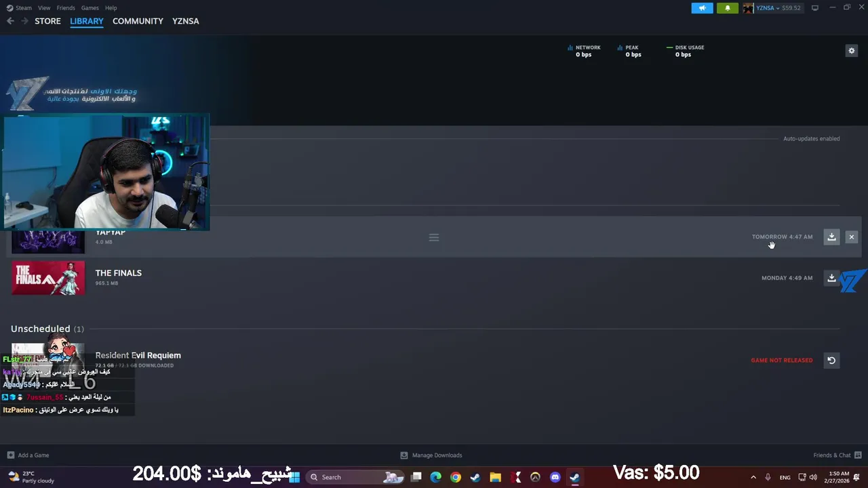Click the Add a Game label
Screen dimensions: 868x488
[33, 455]
